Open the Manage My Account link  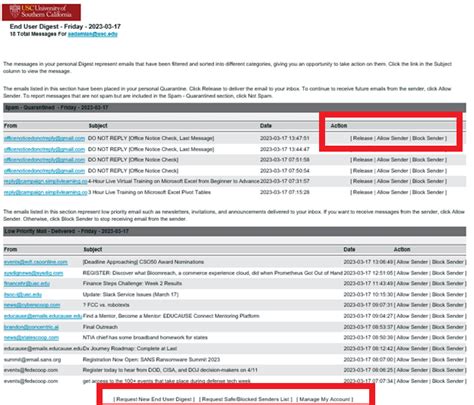325,399
